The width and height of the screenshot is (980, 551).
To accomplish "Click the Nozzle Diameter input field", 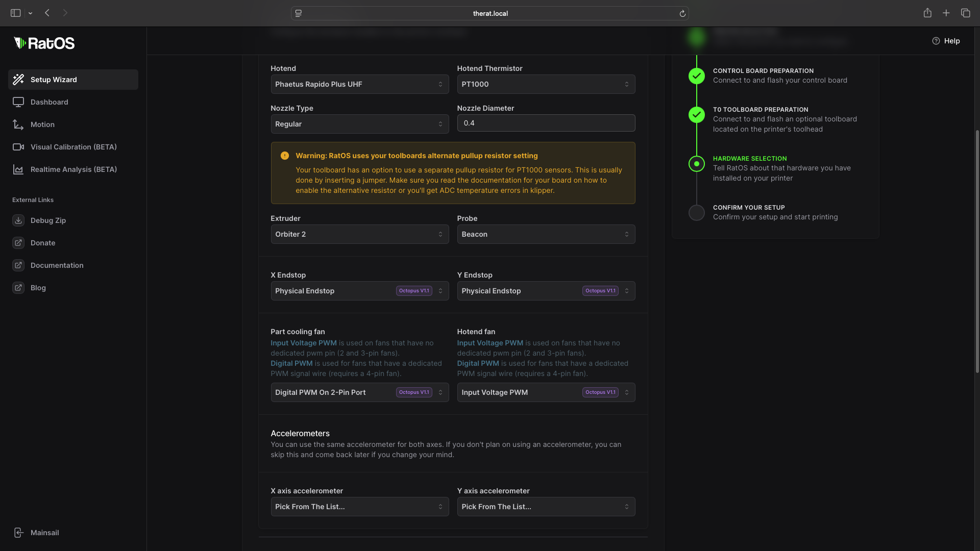I will pyautogui.click(x=546, y=123).
